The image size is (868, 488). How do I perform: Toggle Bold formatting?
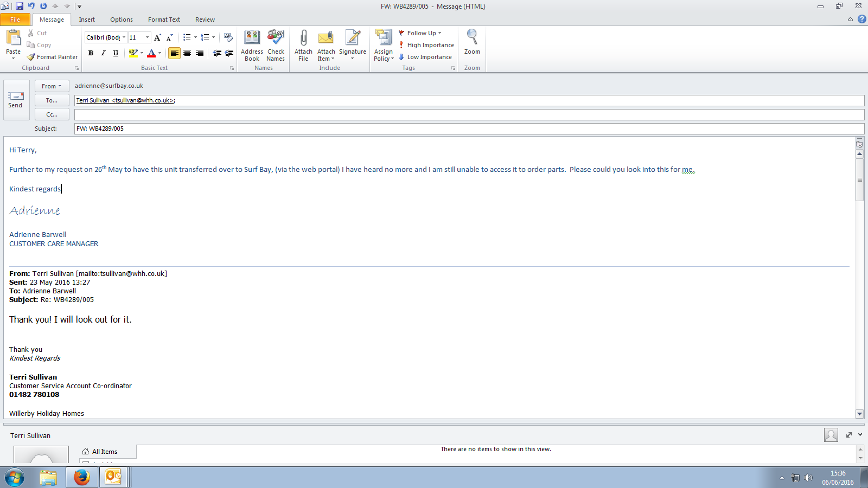click(x=91, y=53)
